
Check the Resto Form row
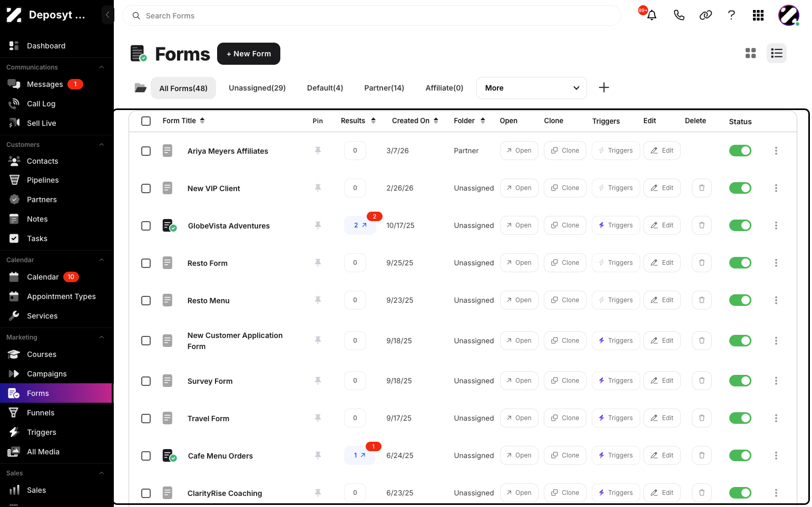146,263
